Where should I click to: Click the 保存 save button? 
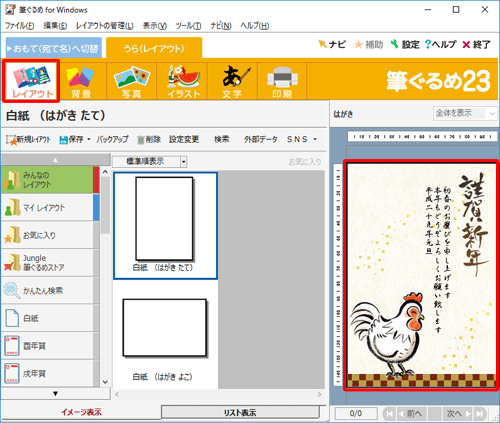(x=71, y=140)
